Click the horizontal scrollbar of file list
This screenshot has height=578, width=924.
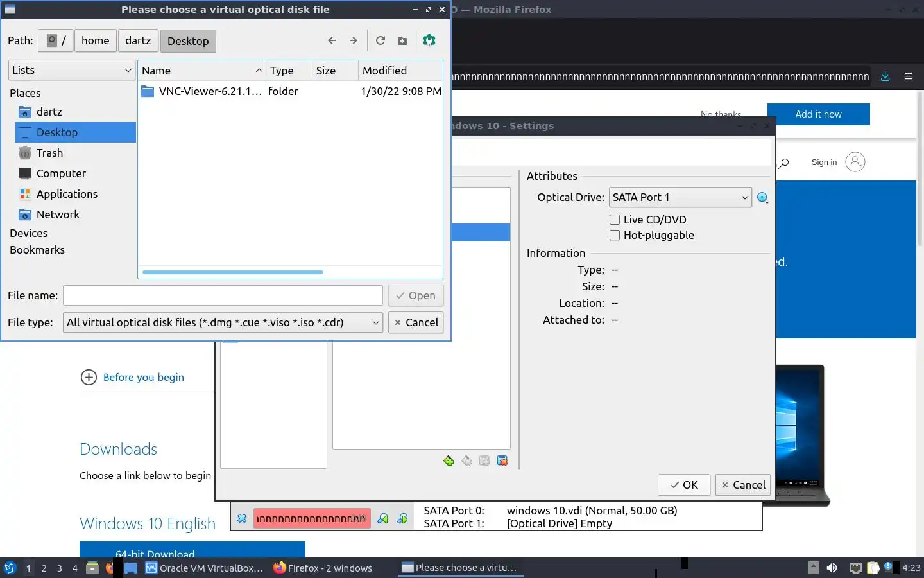click(233, 272)
